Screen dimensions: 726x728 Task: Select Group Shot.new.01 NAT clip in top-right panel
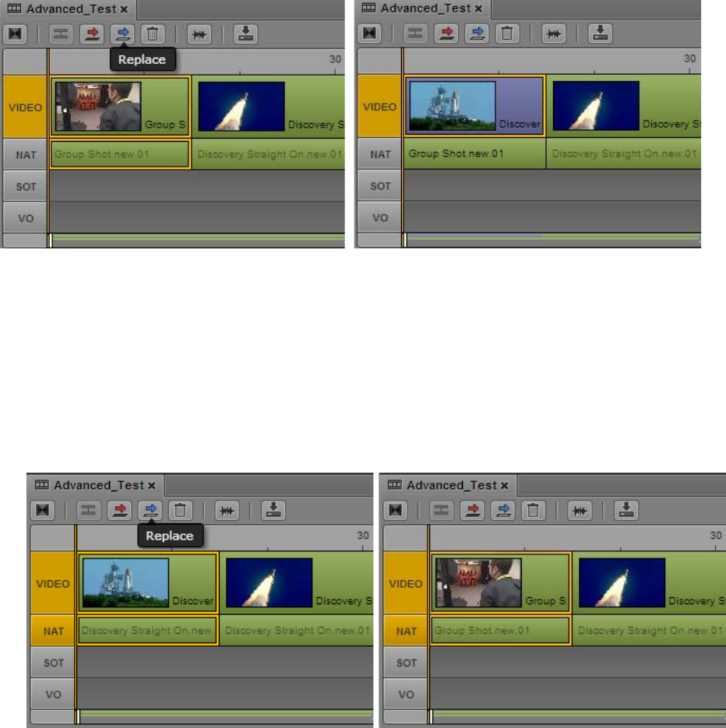(x=474, y=153)
